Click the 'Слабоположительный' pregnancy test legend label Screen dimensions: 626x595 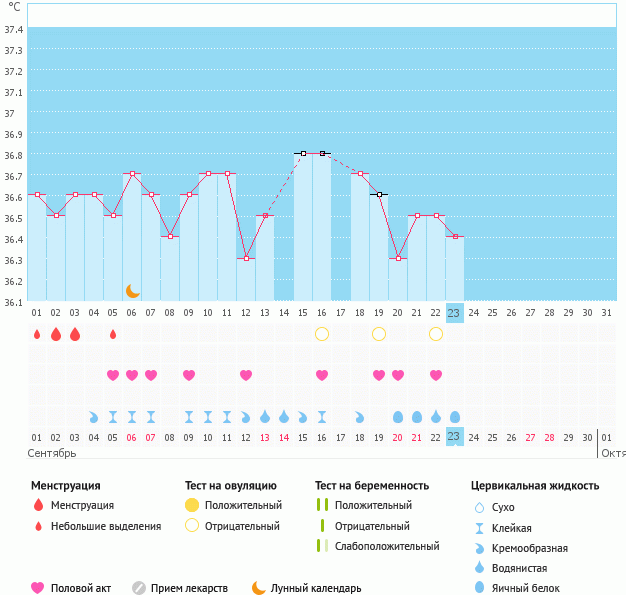click(387, 546)
